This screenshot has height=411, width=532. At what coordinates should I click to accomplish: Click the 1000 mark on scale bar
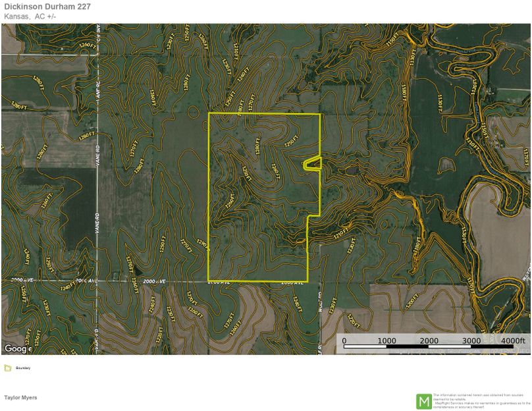[x=386, y=341]
